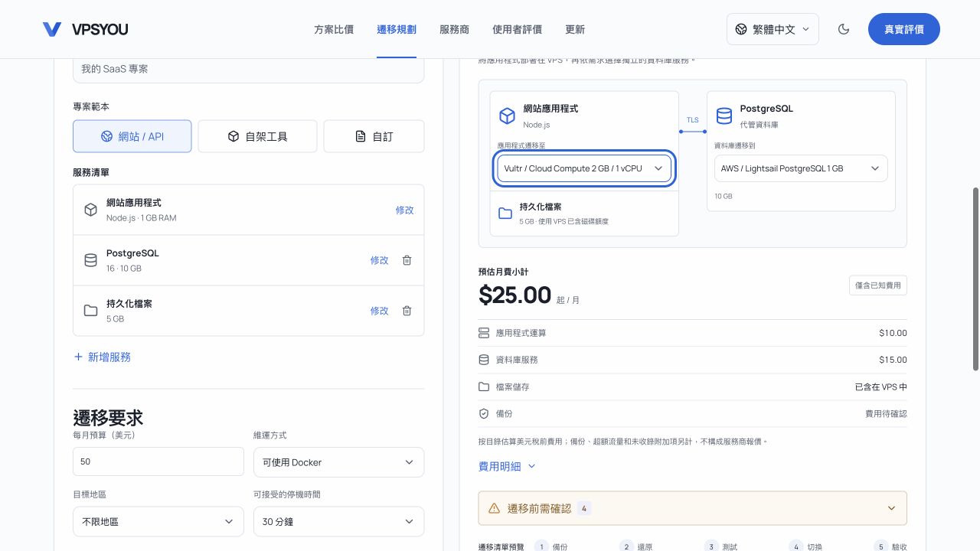The width and height of the screenshot is (980, 551).
Task: Click the 網站應用程式 cube icon in service list
Action: pyautogui.click(x=90, y=210)
